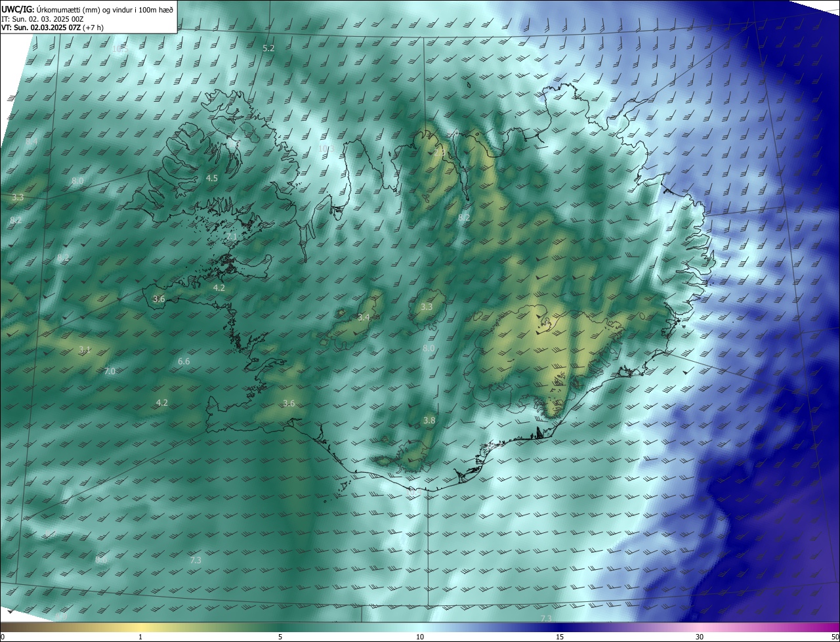The image size is (840, 642).
Task: Select the 4.5 value over the Westfjords
Action: pyautogui.click(x=212, y=178)
